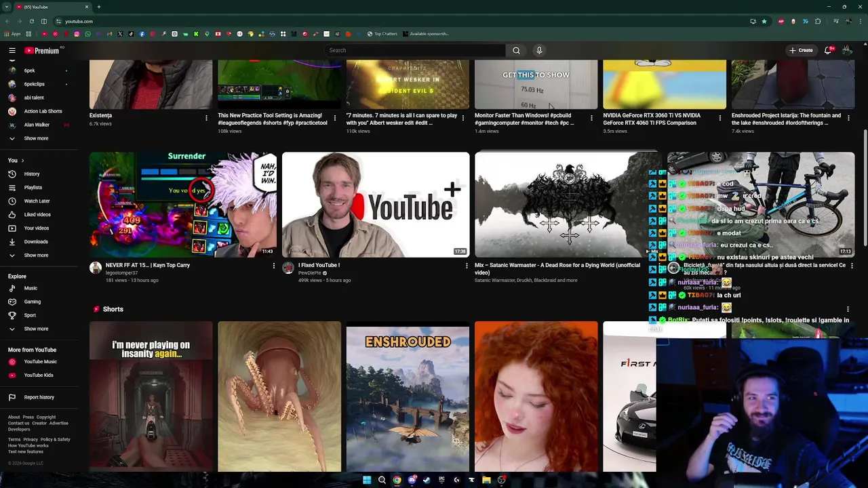The height and width of the screenshot is (488, 868).
Task: Click the search magnifier button
Action: [516, 50]
